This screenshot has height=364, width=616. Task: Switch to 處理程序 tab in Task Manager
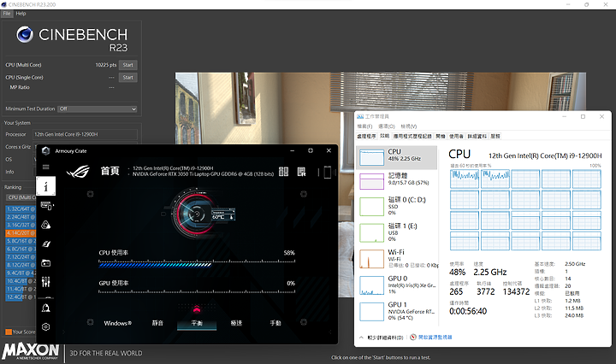(366, 136)
